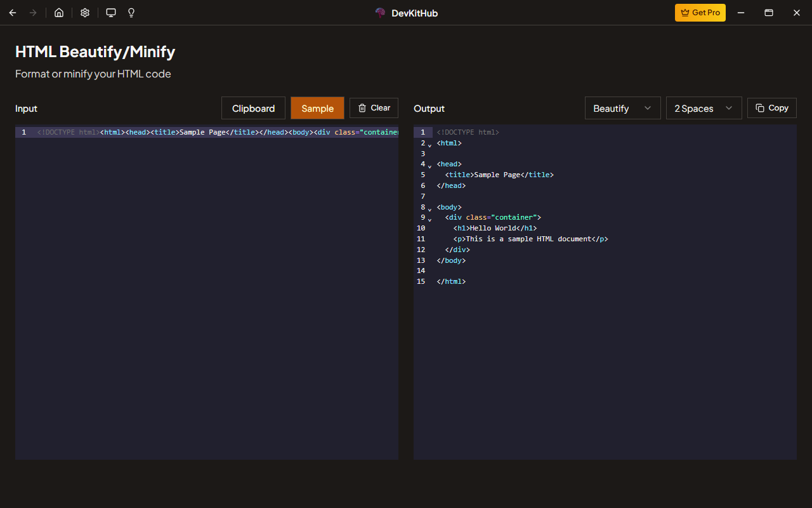The image size is (812, 508).
Task: Open settings gear icon
Action: pyautogui.click(x=85, y=13)
